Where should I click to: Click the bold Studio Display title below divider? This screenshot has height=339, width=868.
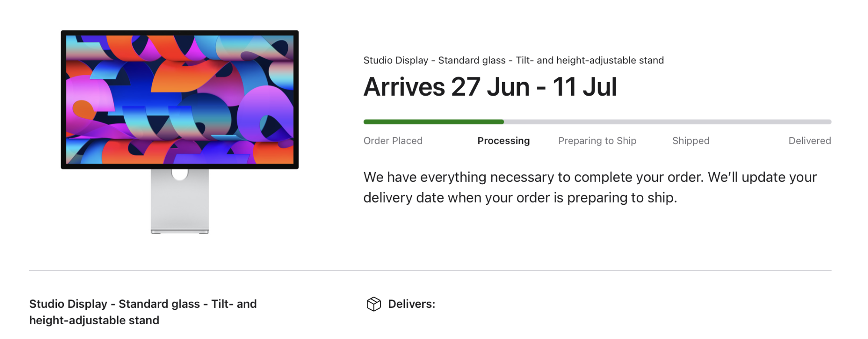click(x=143, y=304)
